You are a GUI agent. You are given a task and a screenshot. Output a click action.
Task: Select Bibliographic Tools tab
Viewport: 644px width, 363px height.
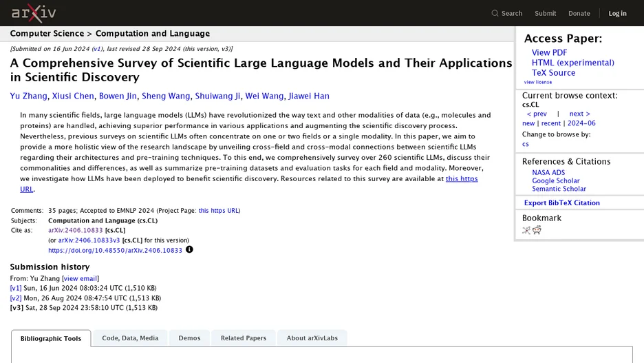point(51,338)
